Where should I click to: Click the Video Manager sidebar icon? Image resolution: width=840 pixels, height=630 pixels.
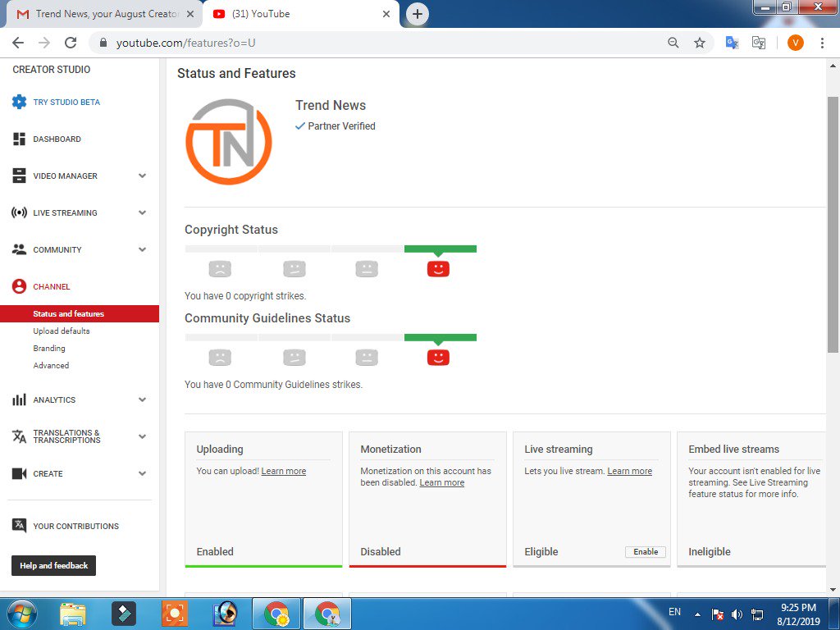(x=20, y=176)
